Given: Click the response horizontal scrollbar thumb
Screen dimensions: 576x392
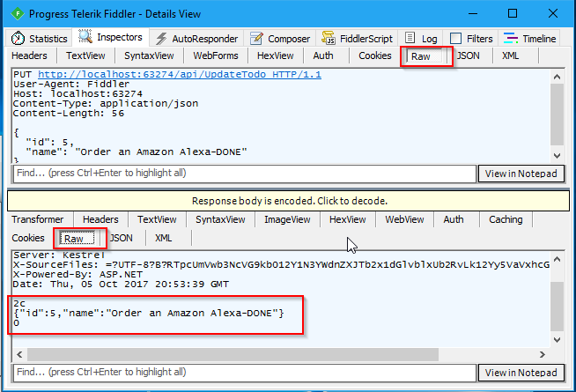Looking at the screenshot, I should (x=233, y=354).
